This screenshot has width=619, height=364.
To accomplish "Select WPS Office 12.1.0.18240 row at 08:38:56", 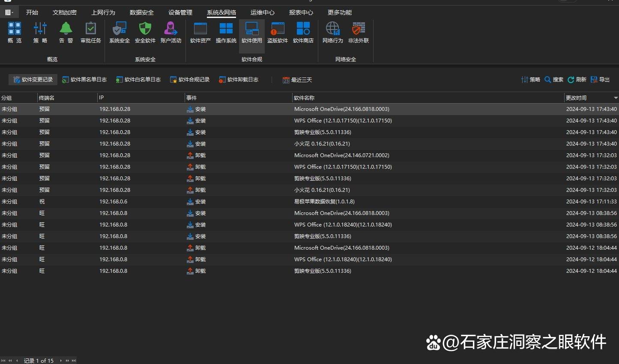I will (309, 225).
